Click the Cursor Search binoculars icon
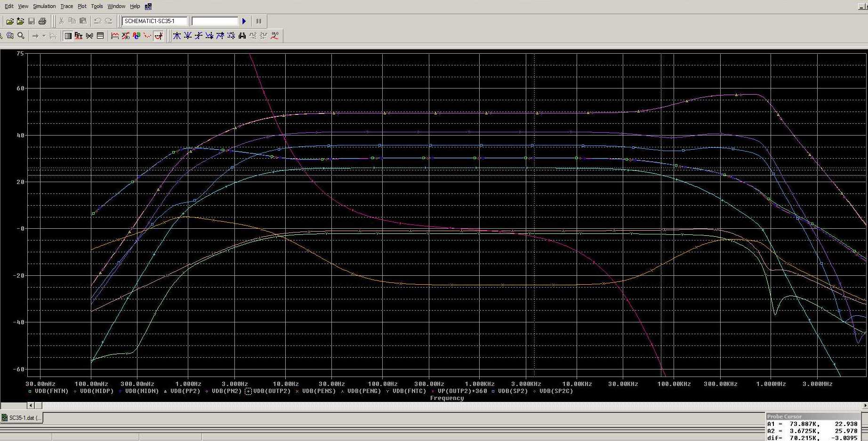This screenshot has height=441, width=868. click(242, 36)
